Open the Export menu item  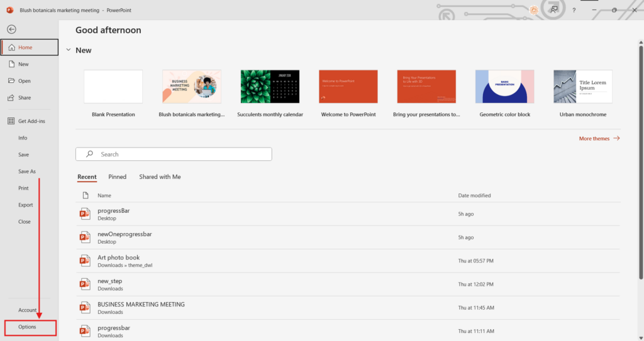pos(26,205)
